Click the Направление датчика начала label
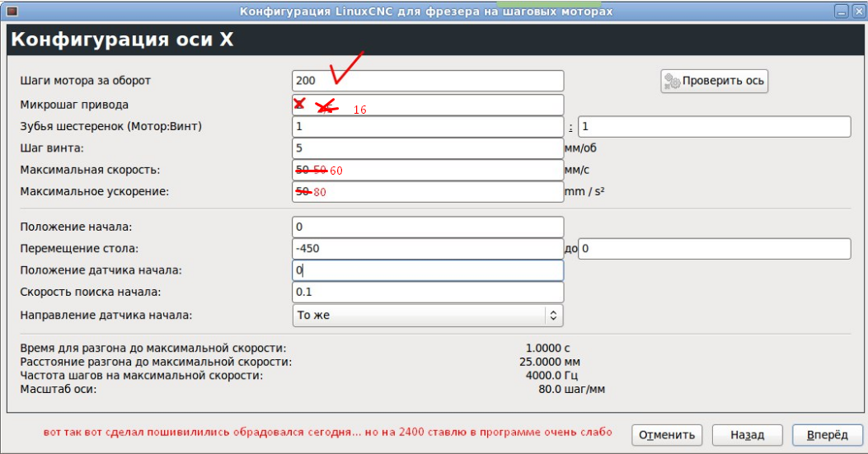 [106, 315]
